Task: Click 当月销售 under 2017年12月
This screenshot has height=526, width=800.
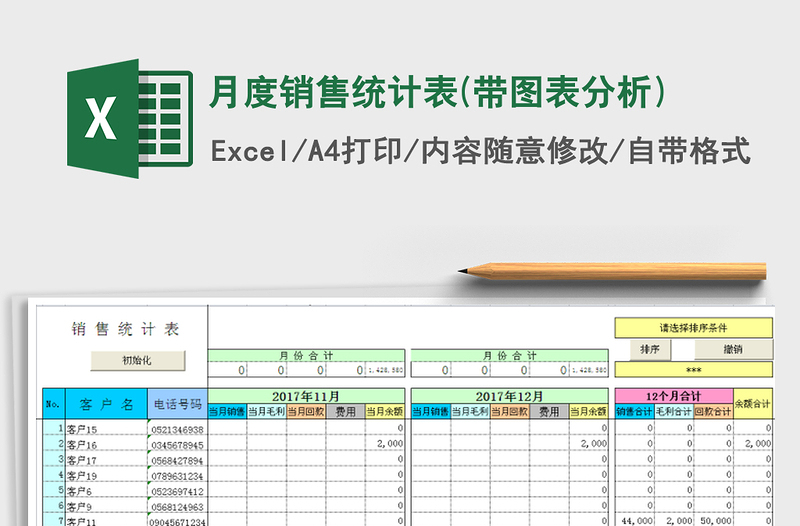Action: (x=431, y=411)
